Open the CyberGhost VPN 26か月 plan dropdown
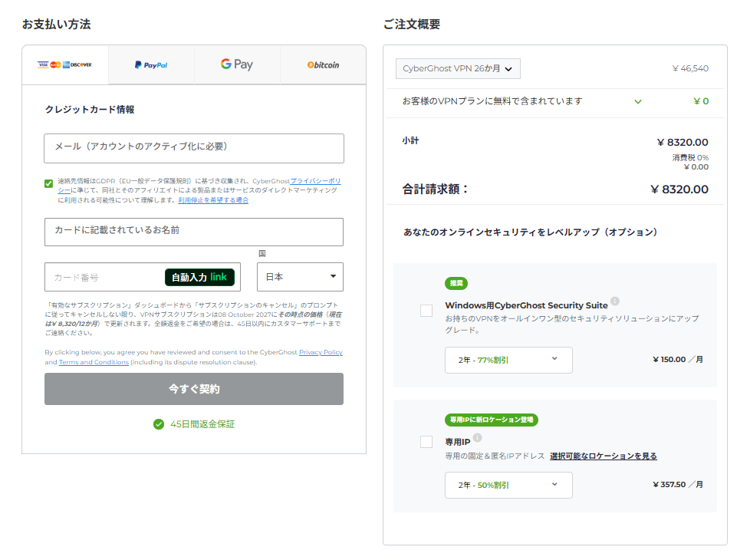750x560 pixels. point(458,68)
